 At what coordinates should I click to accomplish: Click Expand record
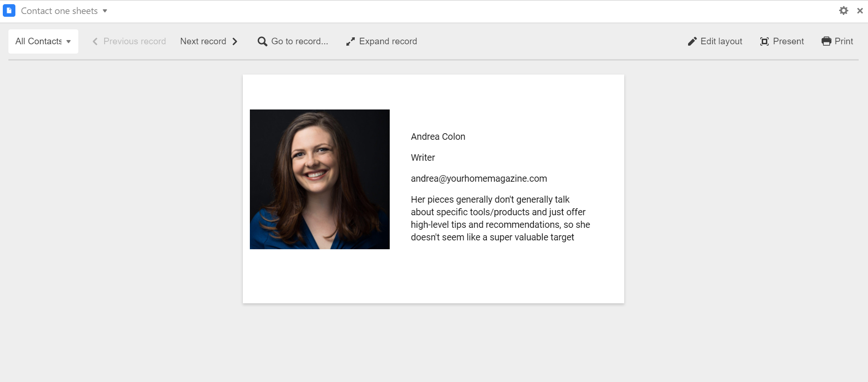coord(381,41)
